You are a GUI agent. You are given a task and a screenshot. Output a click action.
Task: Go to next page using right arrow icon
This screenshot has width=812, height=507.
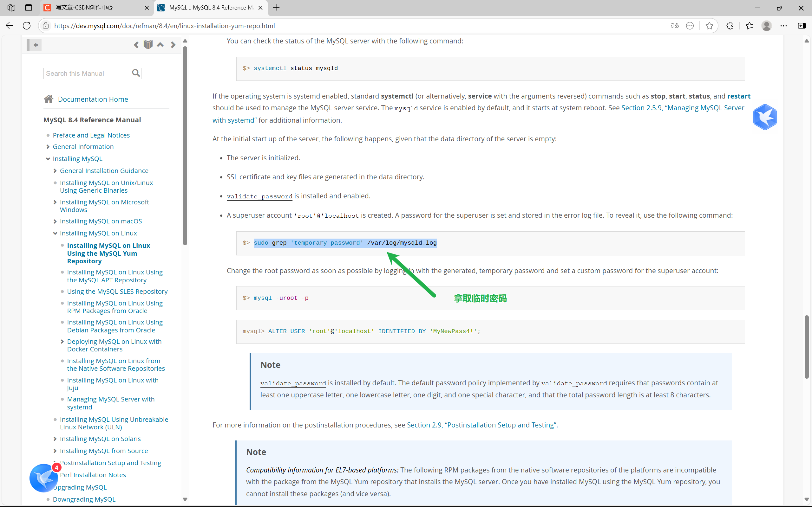coord(173,44)
